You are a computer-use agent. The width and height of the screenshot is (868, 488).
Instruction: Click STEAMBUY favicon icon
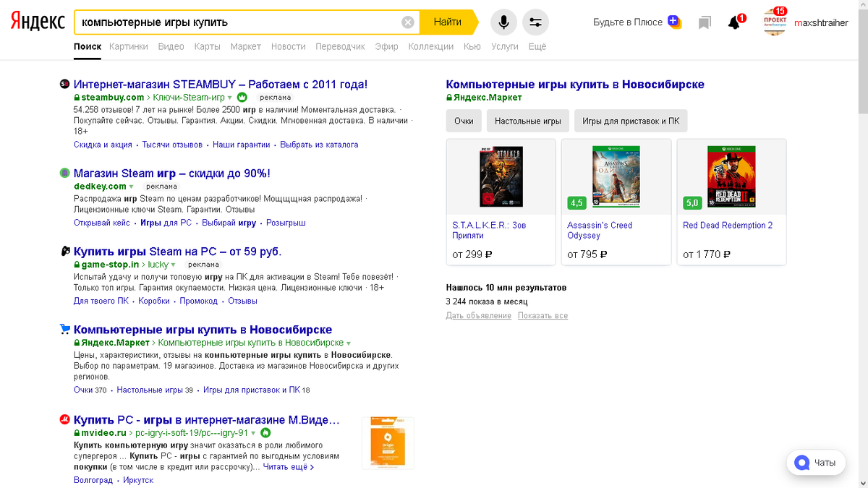point(64,85)
